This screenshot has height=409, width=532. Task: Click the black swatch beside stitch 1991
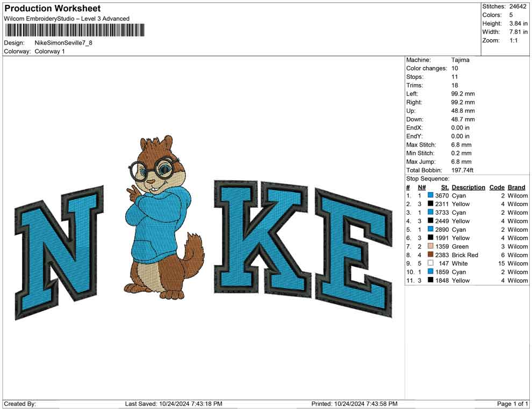pyautogui.click(x=430, y=238)
